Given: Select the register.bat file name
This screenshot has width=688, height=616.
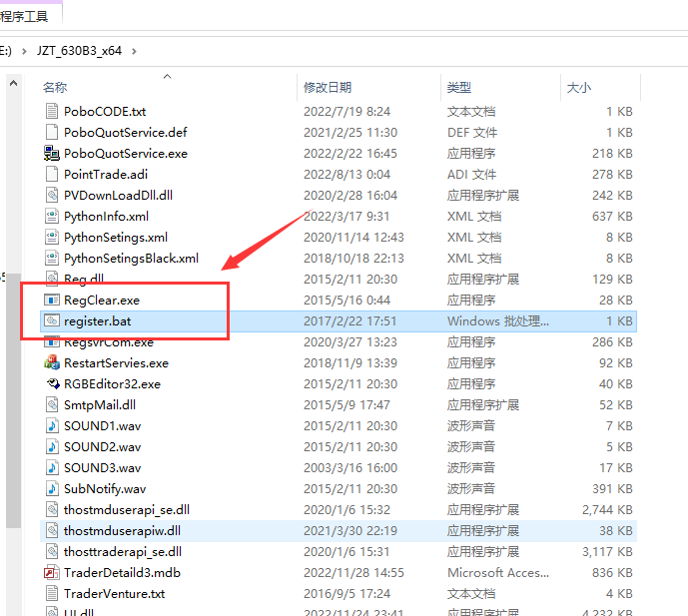Looking at the screenshot, I should [98, 321].
